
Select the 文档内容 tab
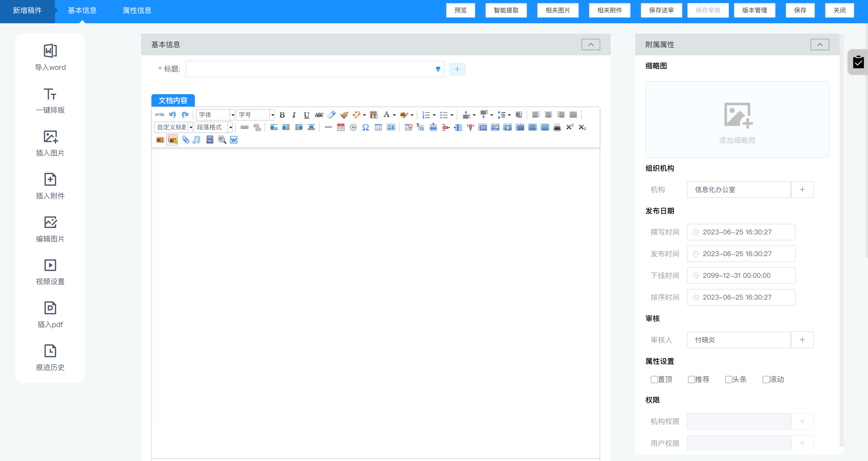tap(173, 100)
